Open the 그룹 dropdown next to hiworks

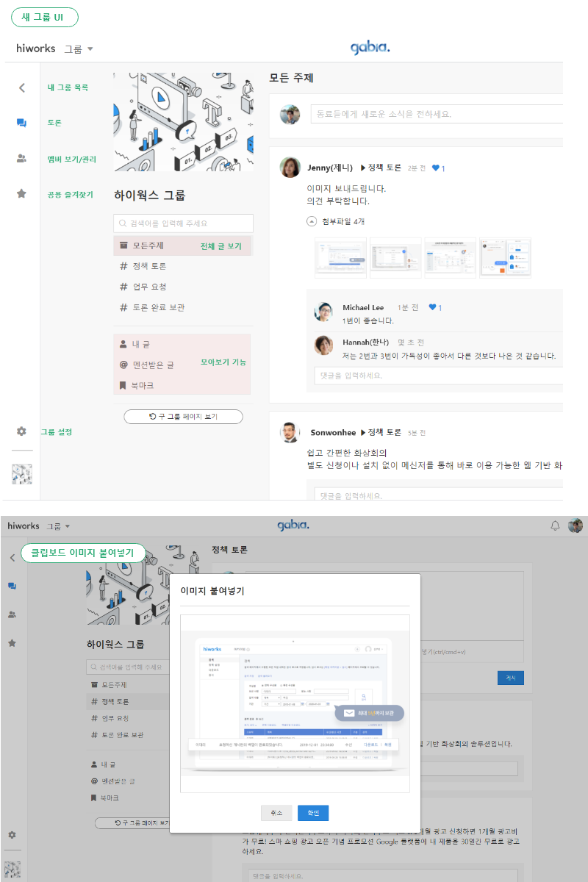coord(78,49)
